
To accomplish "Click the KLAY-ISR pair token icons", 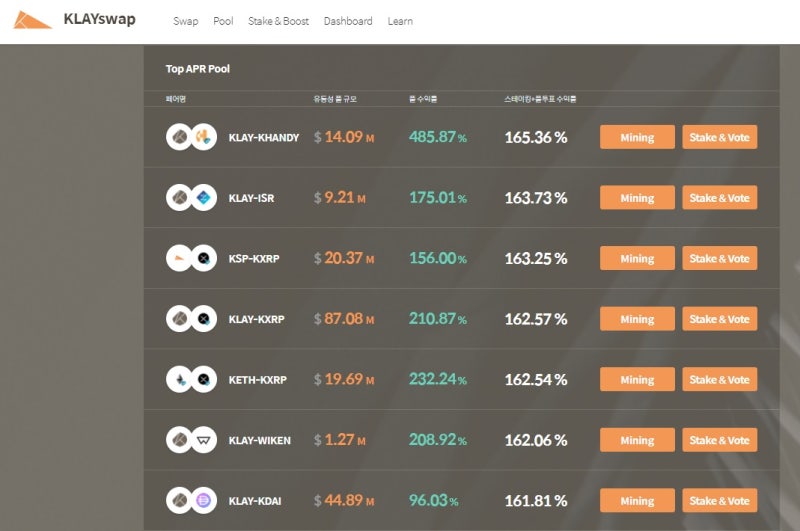I will coord(191,198).
